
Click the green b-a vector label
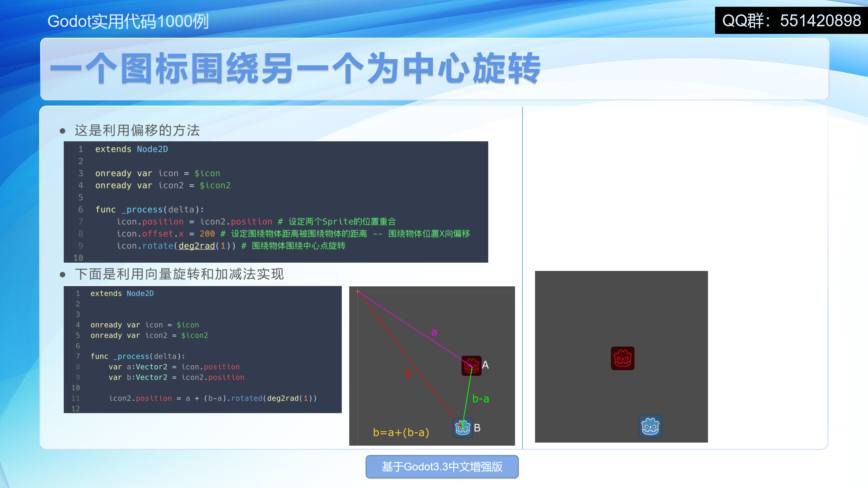click(481, 399)
